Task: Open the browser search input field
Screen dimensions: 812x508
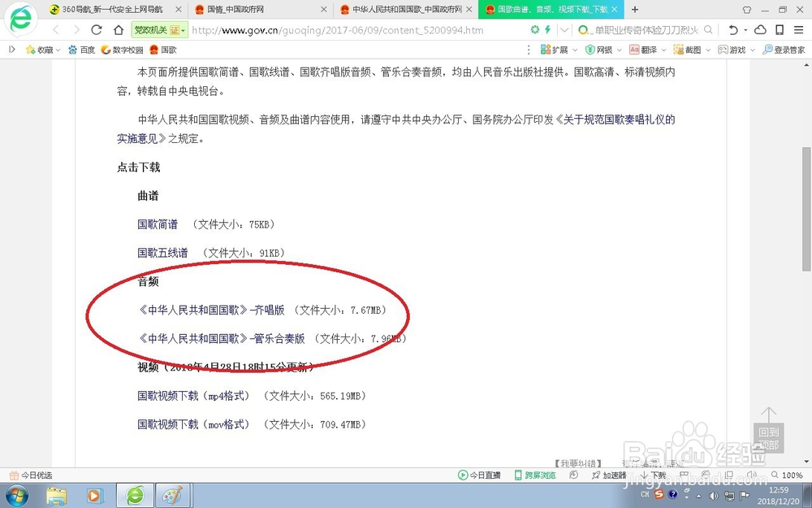Action: 641,29
